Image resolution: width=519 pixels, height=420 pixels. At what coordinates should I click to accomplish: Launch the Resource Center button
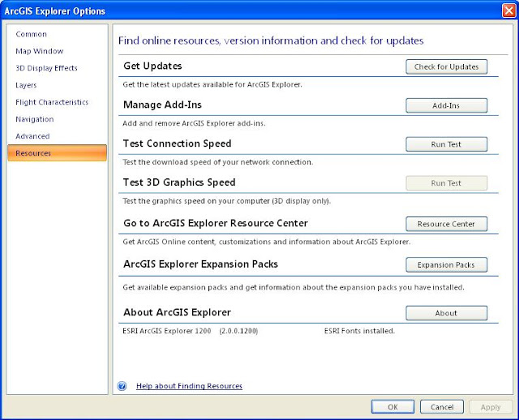pos(447,224)
